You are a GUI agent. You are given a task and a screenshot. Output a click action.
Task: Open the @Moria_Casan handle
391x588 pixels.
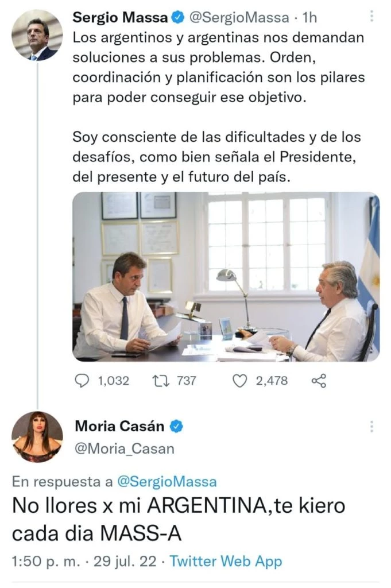tap(124, 448)
